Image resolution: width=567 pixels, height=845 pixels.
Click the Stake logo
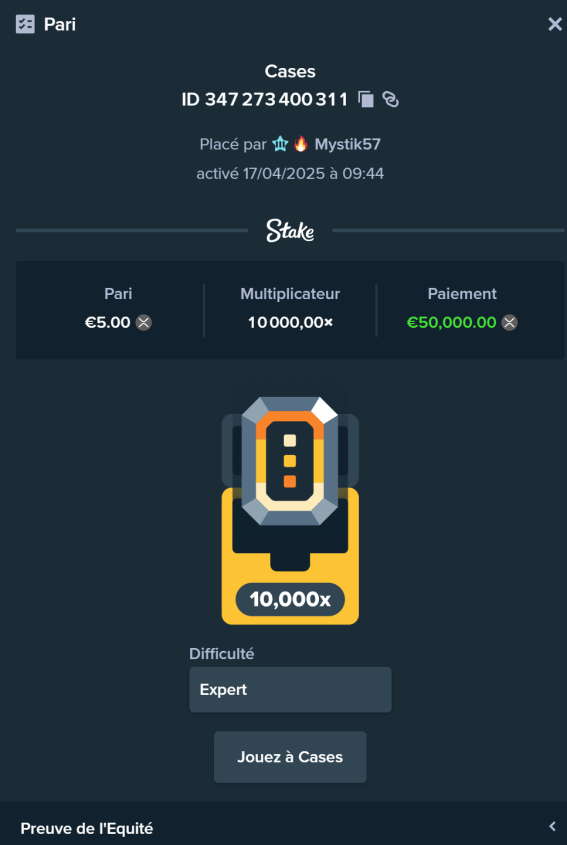pos(290,231)
